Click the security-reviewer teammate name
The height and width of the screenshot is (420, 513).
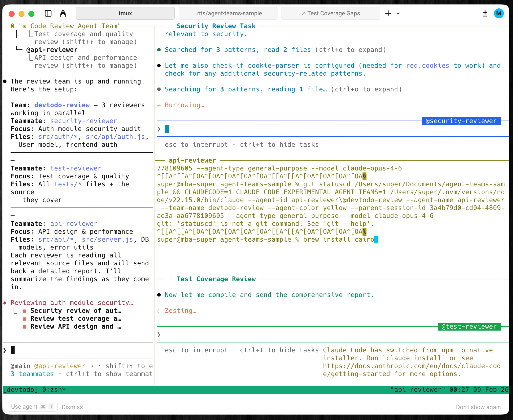pyautogui.click(x=84, y=121)
